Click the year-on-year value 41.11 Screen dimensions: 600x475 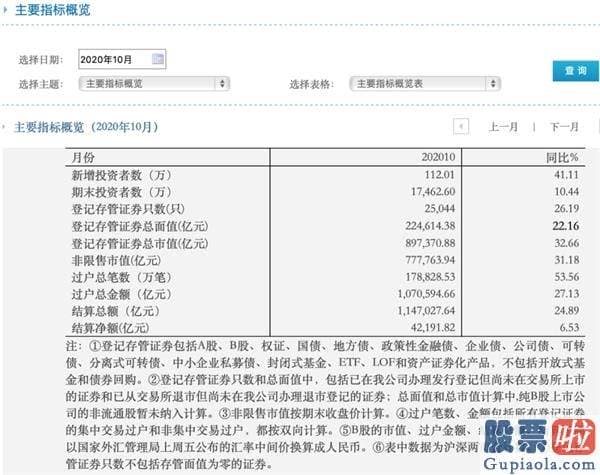coord(567,175)
